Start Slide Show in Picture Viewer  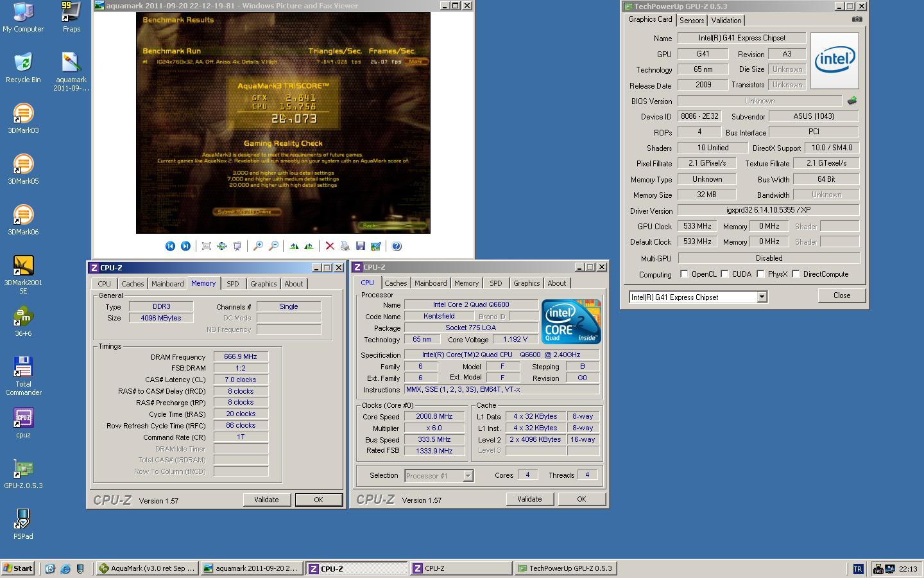(237, 246)
